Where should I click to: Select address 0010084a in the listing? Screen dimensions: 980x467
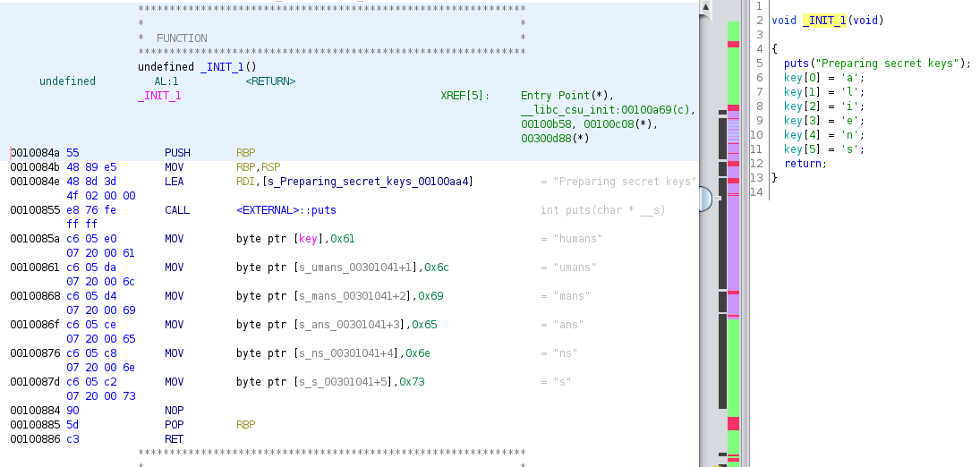coord(36,153)
